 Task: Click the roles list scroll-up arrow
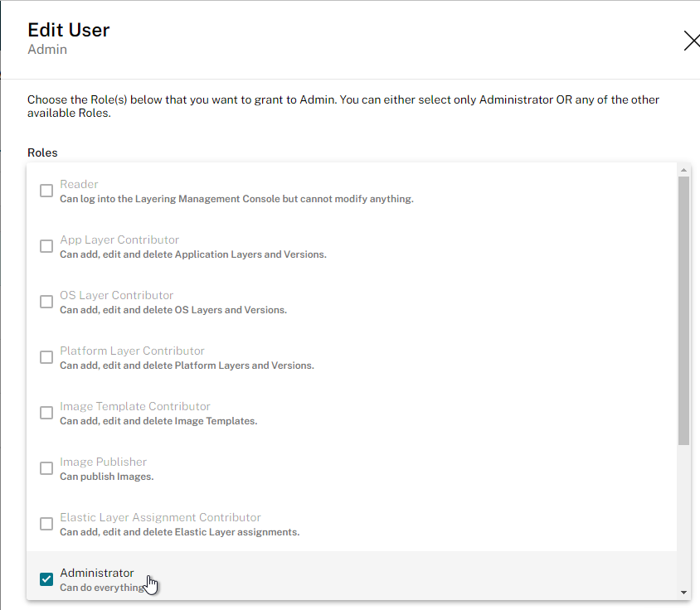pos(683,170)
